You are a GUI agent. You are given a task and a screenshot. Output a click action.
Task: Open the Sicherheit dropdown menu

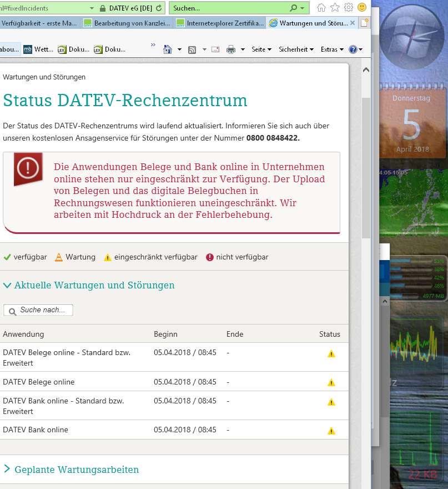click(296, 49)
